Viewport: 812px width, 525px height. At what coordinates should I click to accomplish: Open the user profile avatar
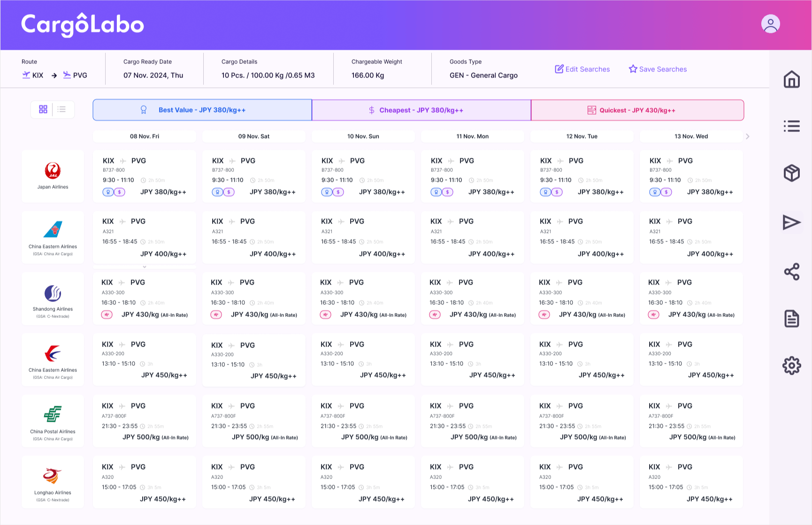click(x=770, y=24)
